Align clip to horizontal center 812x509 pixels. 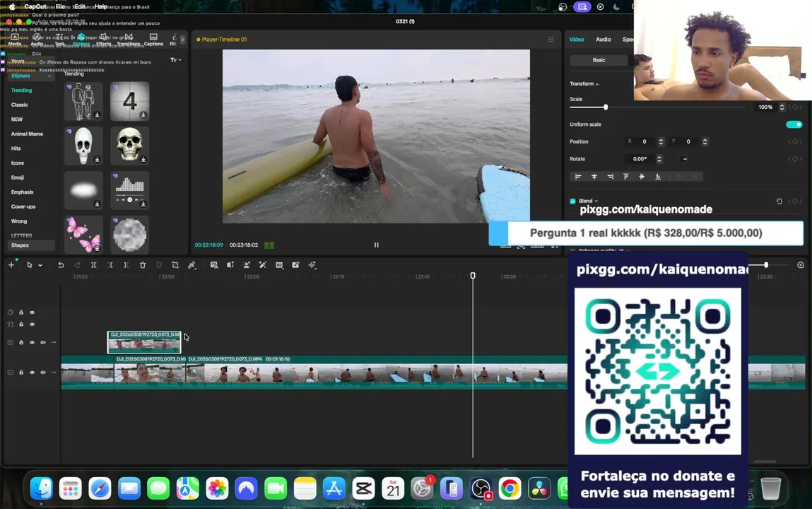point(594,177)
